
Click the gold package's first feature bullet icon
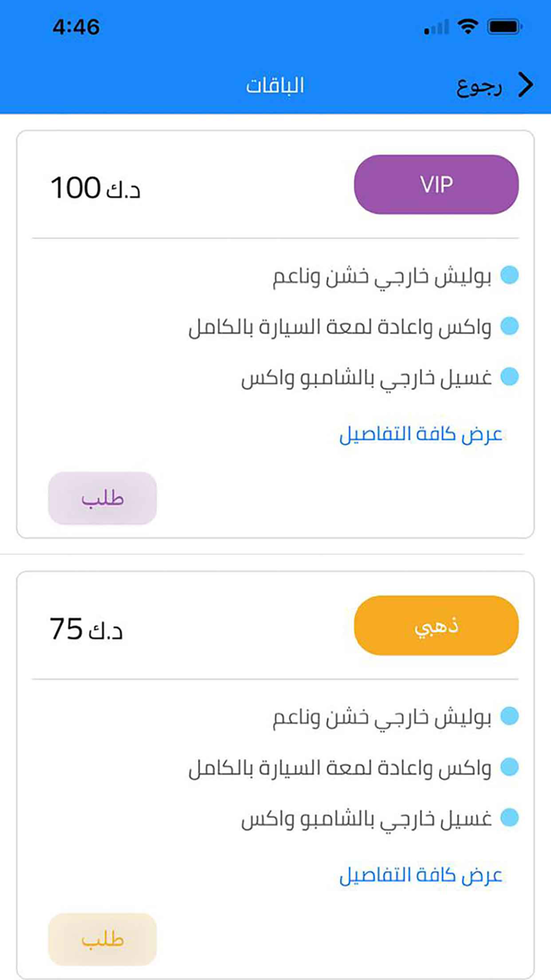click(x=511, y=718)
